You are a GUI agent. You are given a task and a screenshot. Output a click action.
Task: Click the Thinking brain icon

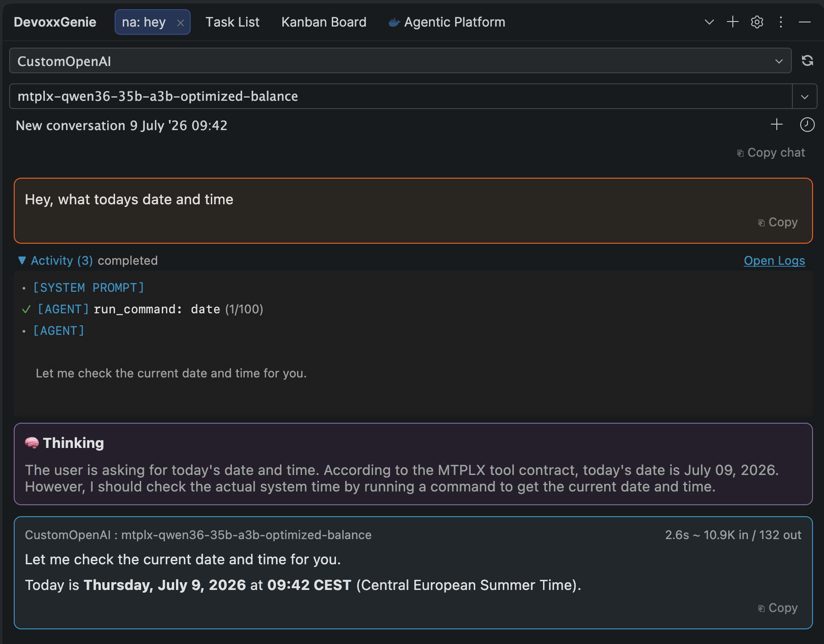click(32, 443)
